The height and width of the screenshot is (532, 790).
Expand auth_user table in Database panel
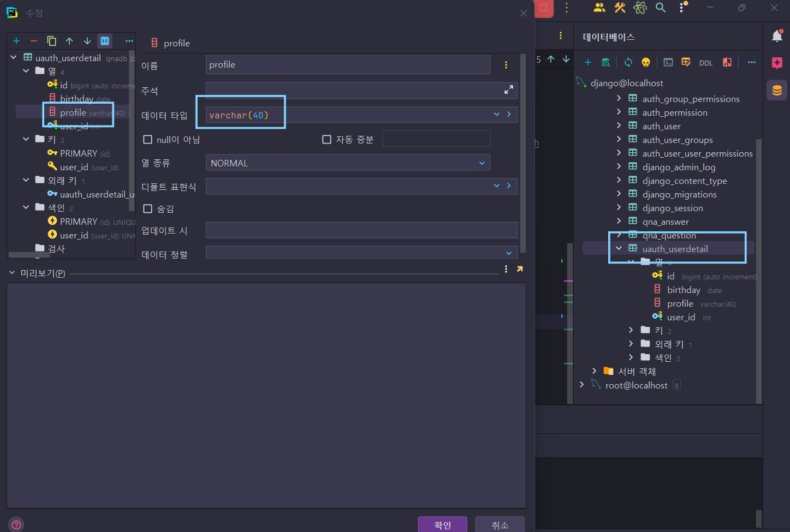[x=619, y=125]
